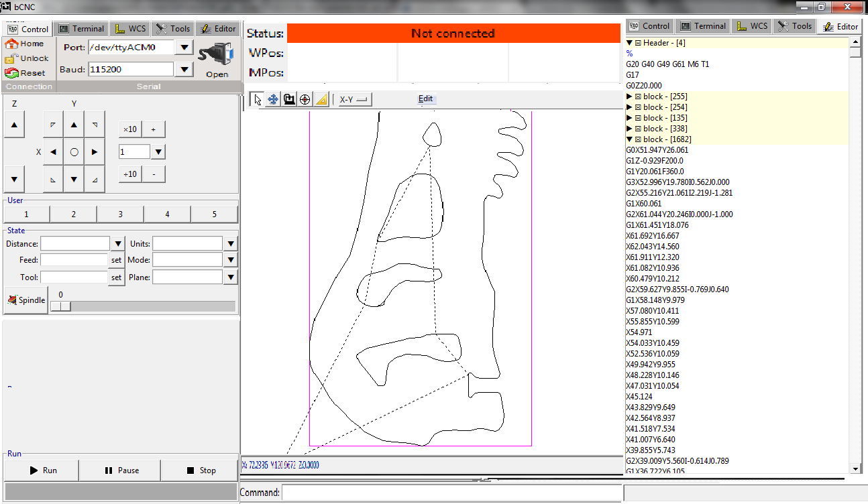Click the spindle speed slider handle
This screenshot has width=868, height=504.
60,306
